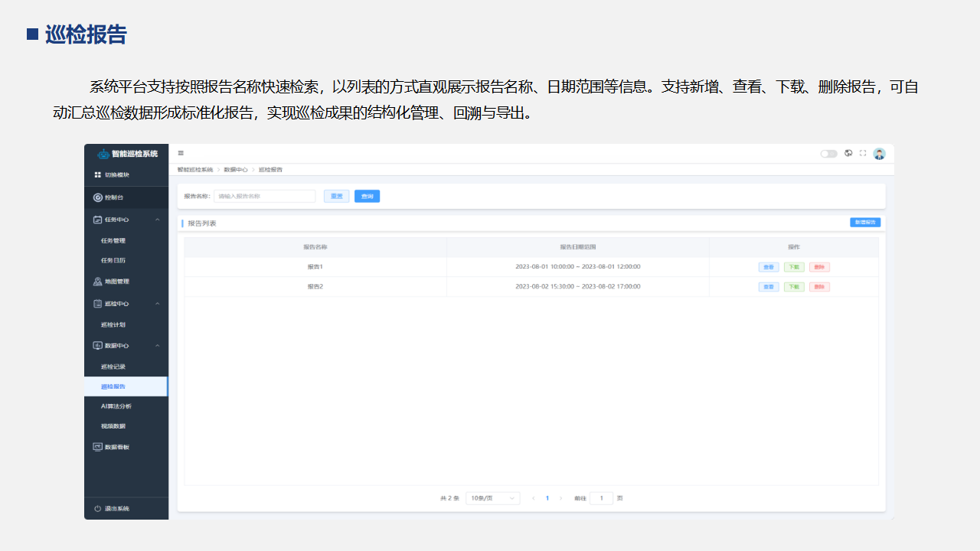Click the 操作 column header
Image resolution: width=980 pixels, height=551 pixels.
[x=794, y=247]
